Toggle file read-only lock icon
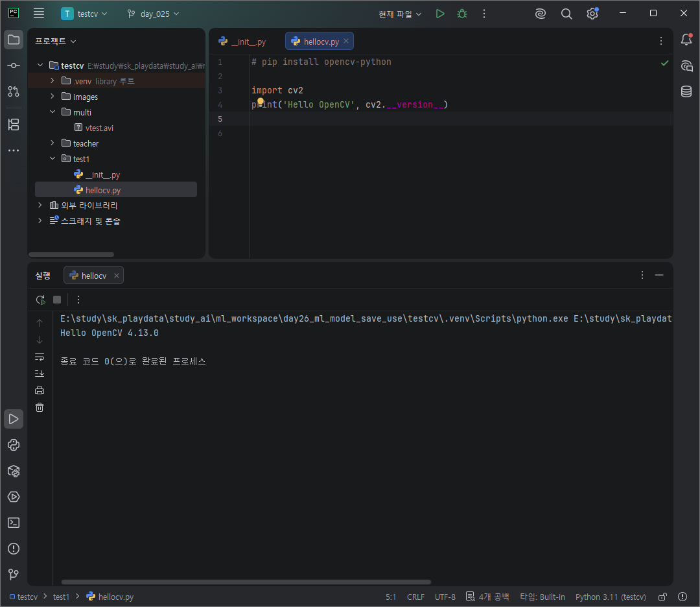This screenshot has height=607, width=700. click(x=662, y=597)
